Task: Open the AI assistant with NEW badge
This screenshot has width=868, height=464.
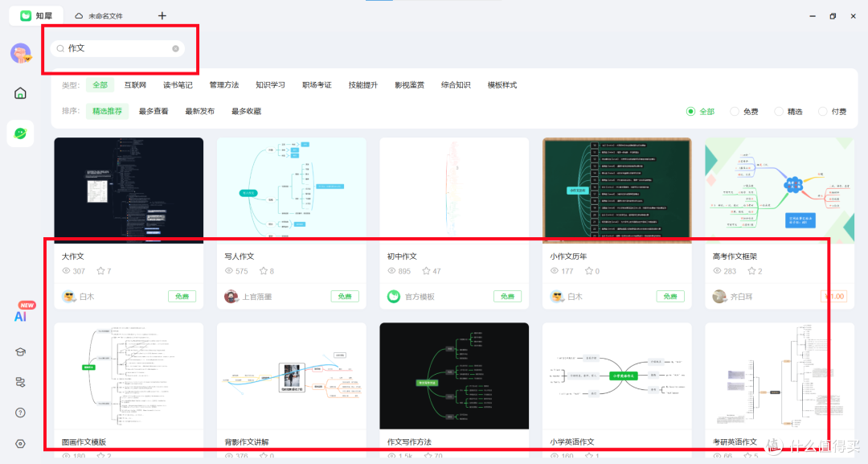Action: [x=20, y=316]
